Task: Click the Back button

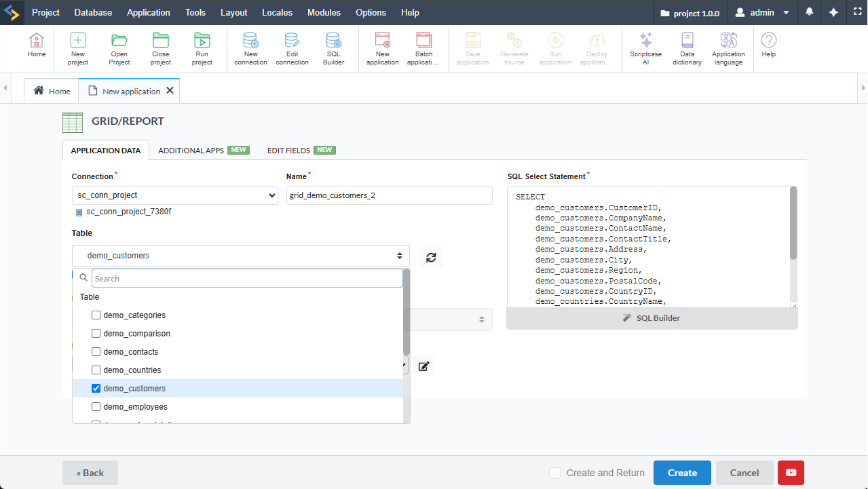Action: pyautogui.click(x=90, y=473)
